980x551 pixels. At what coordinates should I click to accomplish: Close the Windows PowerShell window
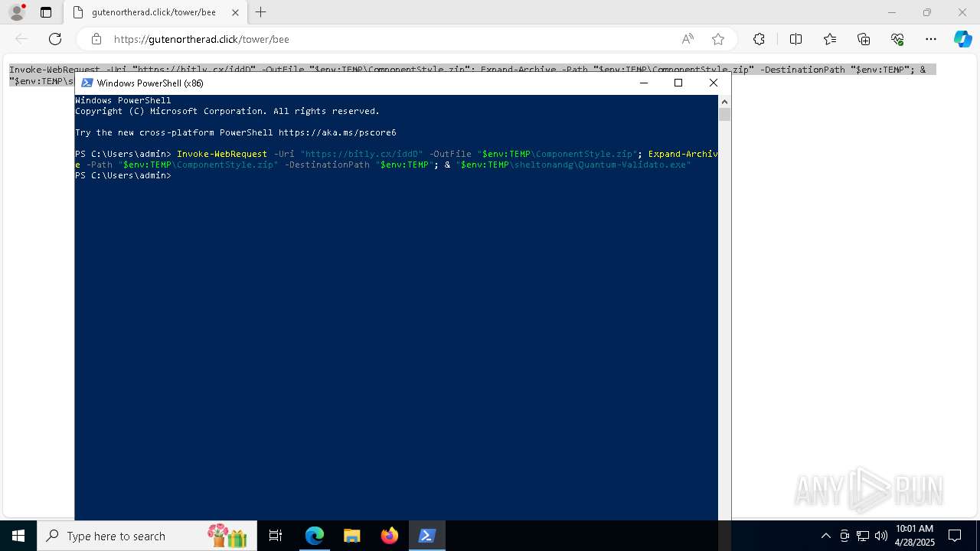coord(714,83)
